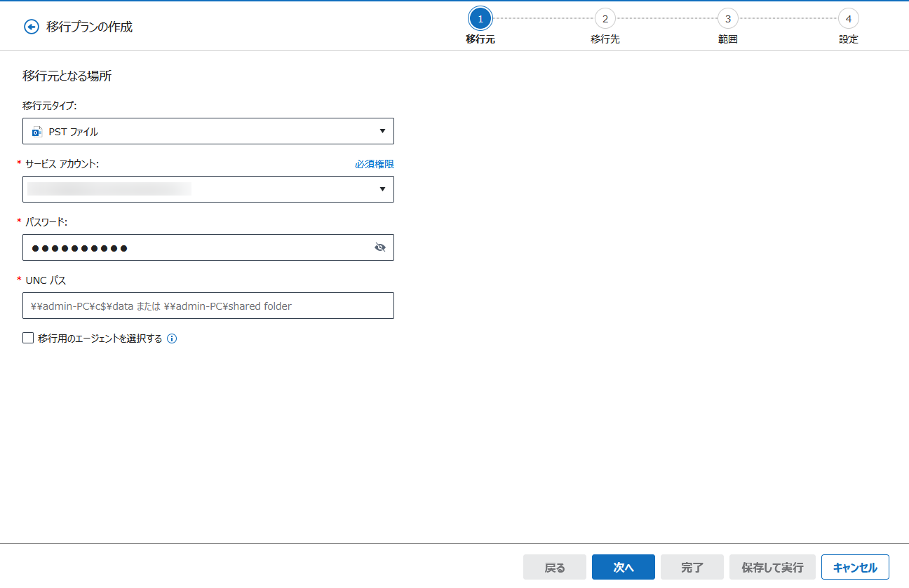The height and width of the screenshot is (588, 909).
Task: Focus the パスワード input field
Action: tap(208, 247)
